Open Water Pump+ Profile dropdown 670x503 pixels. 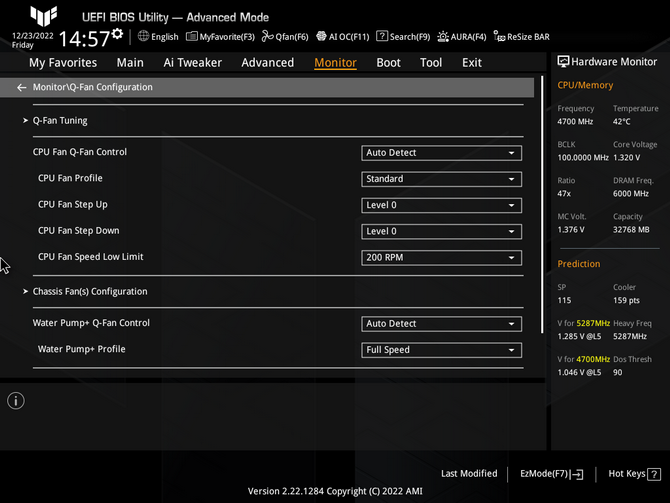coord(441,350)
